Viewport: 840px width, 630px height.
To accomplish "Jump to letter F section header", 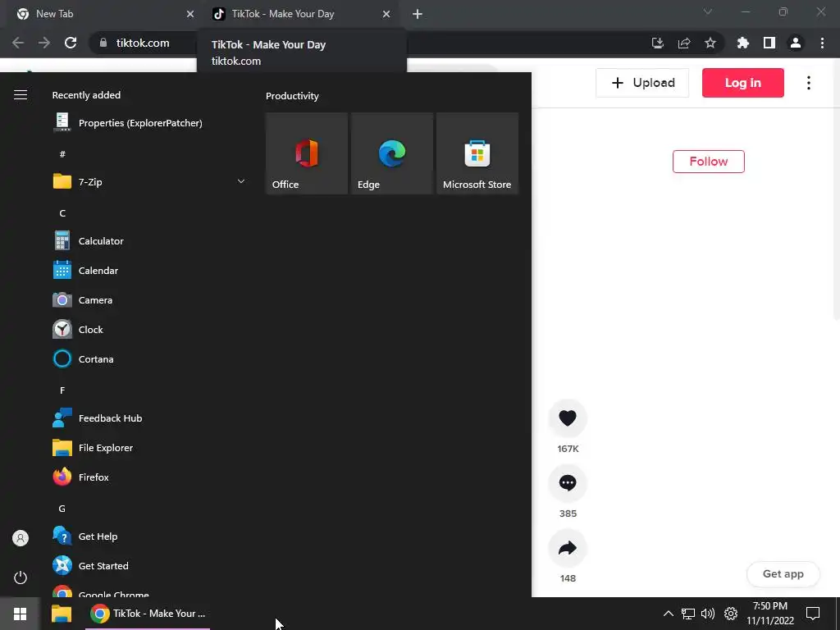I will pyautogui.click(x=62, y=390).
